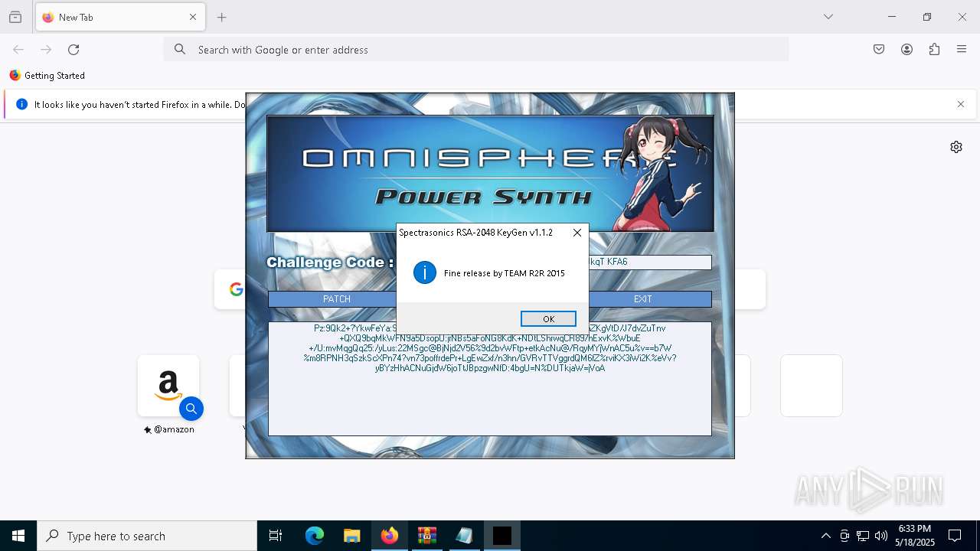Image resolution: width=980 pixels, height=551 pixels.
Task: Click the empty shortcut tile on right
Action: pyautogui.click(x=812, y=386)
